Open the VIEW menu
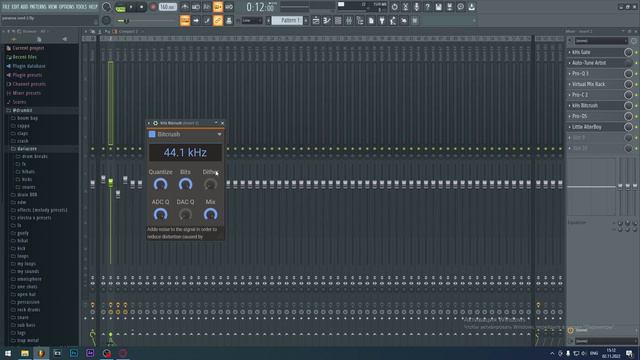Image resolution: width=640 pixels, height=360 pixels. tap(53, 7)
